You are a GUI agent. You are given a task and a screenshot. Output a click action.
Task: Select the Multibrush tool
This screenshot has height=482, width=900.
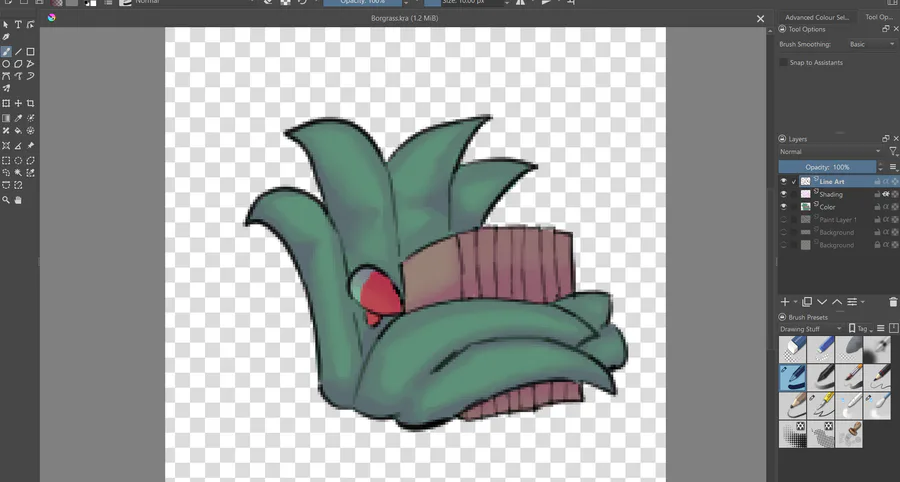6,88
